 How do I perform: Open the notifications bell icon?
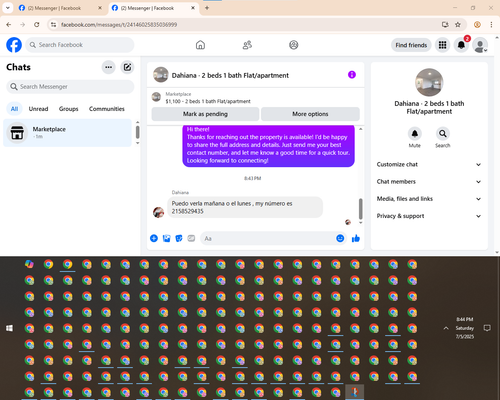click(x=461, y=45)
